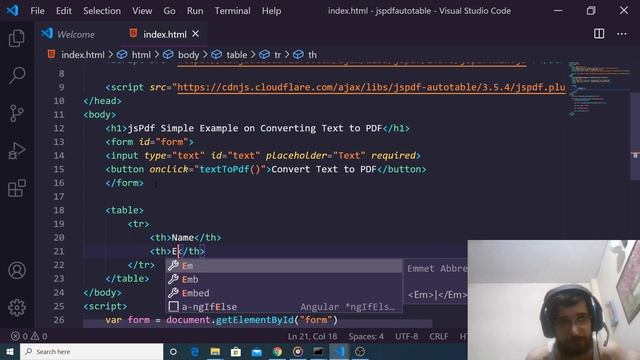Click the errors and warnings status indicator
Image resolution: width=640 pixels, height=360 pixels.
coord(29,336)
